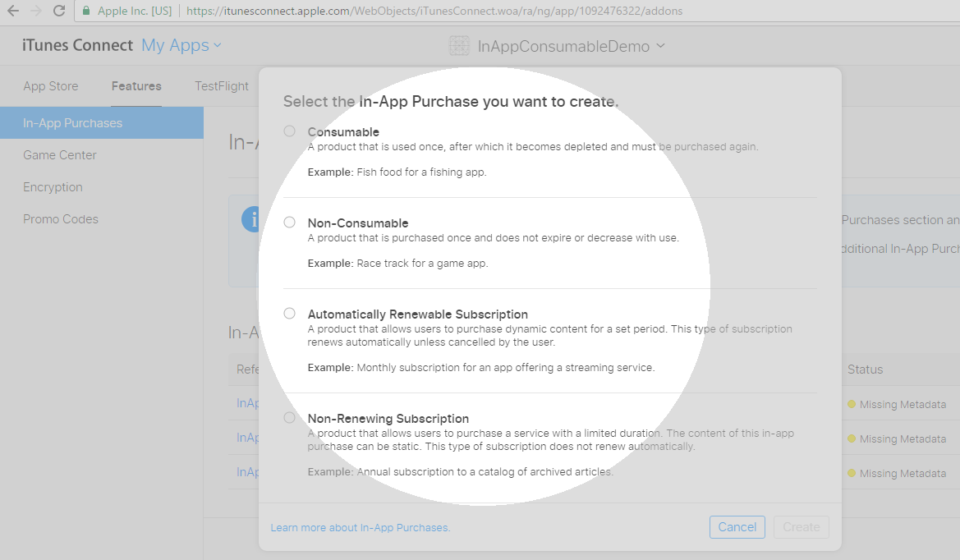Open Learn more about In-App Purchases link
Screen dimensions: 960x560
(x=360, y=527)
